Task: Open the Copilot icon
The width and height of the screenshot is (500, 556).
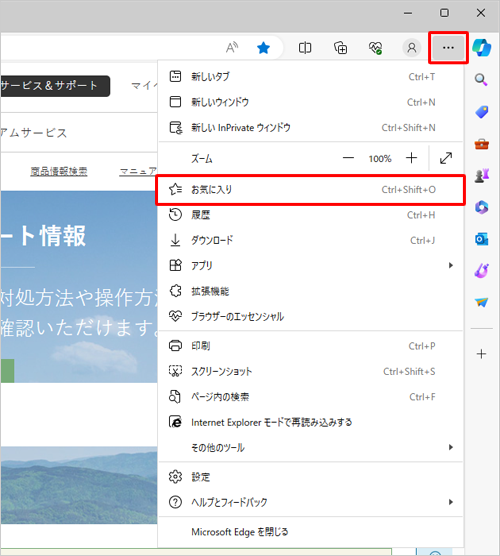Action: (481, 48)
